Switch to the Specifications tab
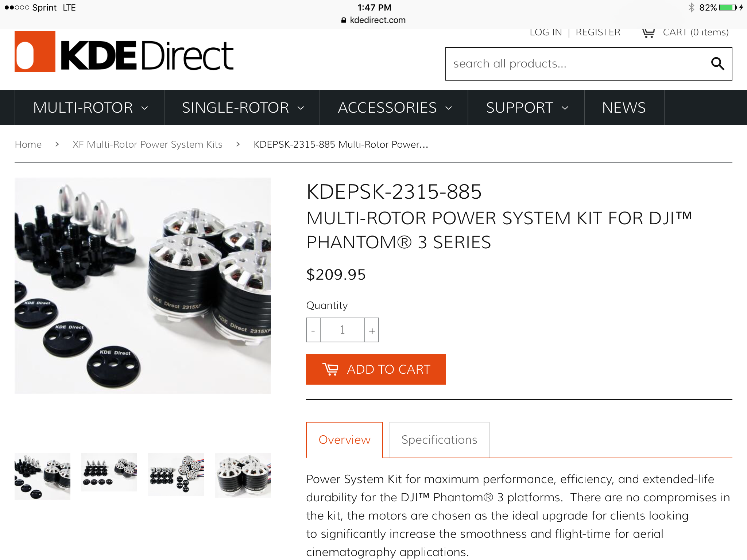The width and height of the screenshot is (747, 560). (x=439, y=440)
